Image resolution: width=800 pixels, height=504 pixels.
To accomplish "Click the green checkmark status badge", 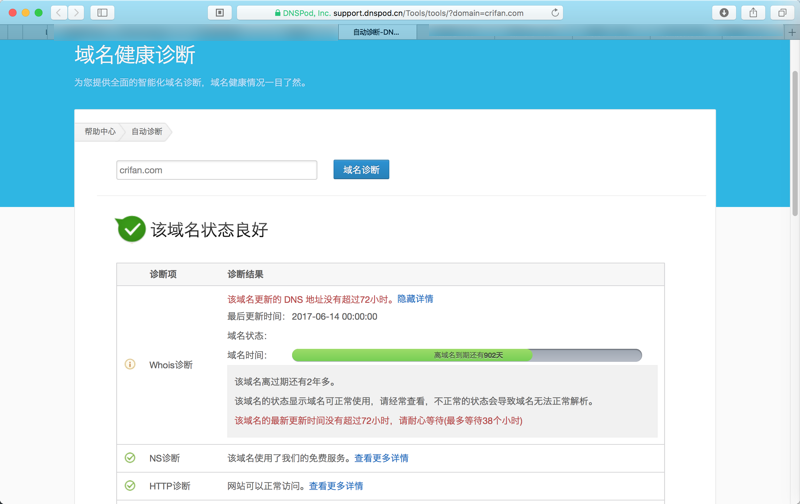I will pyautogui.click(x=131, y=229).
